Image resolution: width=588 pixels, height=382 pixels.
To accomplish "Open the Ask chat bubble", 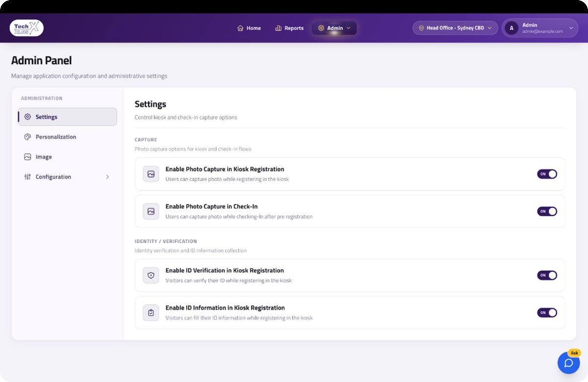I will point(568,363).
